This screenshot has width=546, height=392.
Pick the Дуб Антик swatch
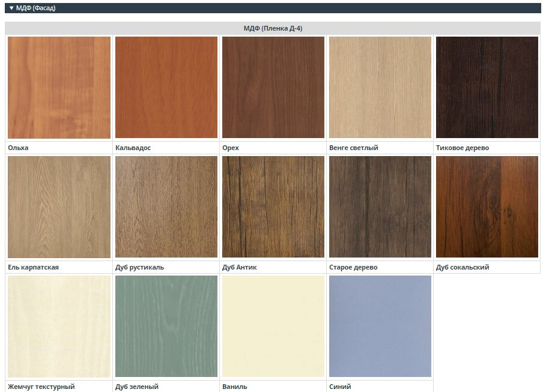click(273, 207)
